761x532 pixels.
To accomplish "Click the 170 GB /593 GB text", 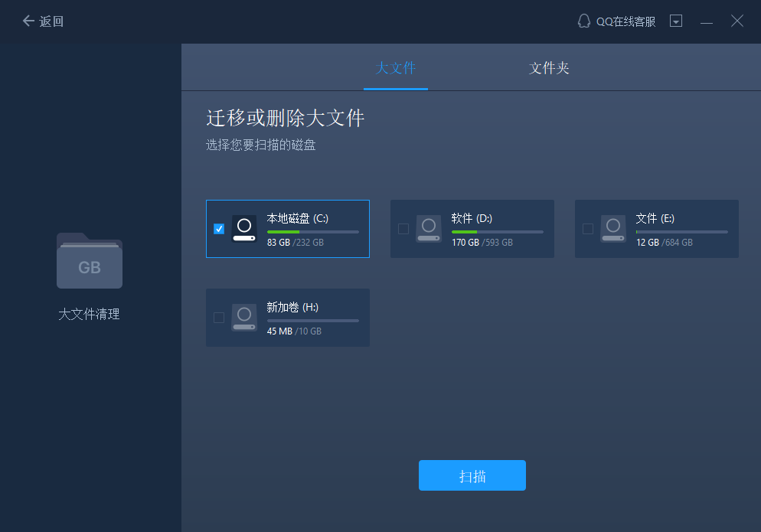I will [482, 242].
